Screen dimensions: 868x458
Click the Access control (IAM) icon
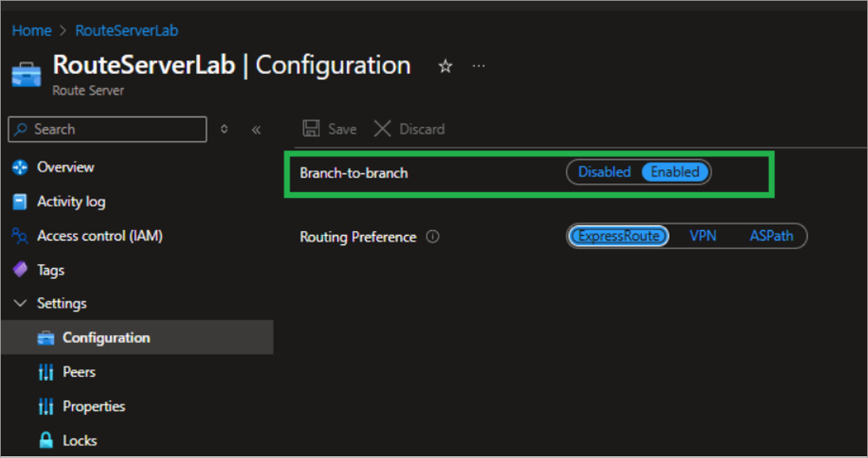21,236
